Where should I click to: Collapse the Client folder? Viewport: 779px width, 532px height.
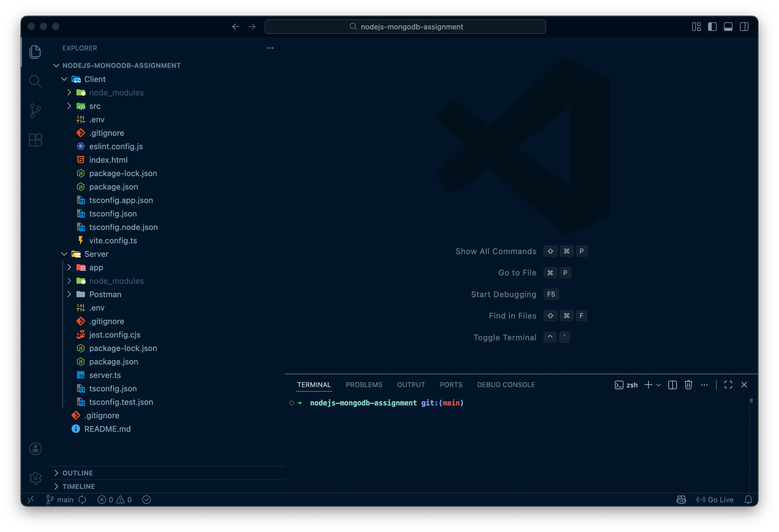click(65, 79)
